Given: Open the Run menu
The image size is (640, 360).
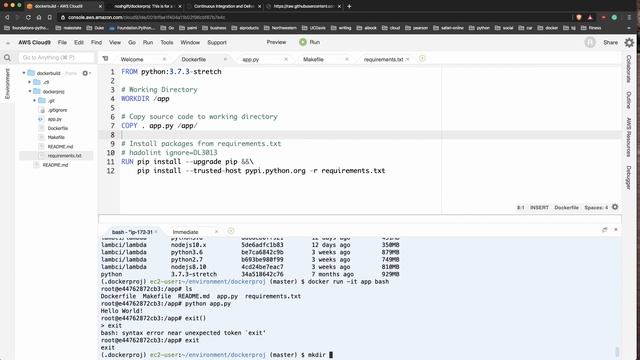Looking at the screenshot, I should 148,42.
